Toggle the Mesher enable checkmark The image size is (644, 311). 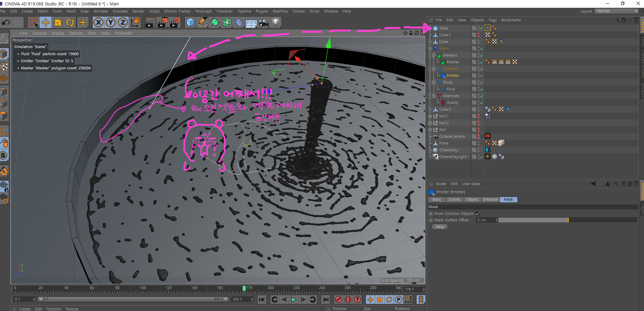click(x=482, y=62)
